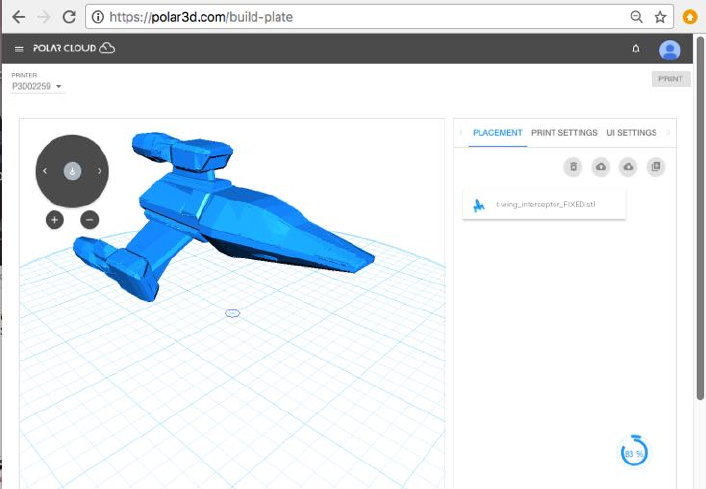This screenshot has height=489, width=706.
Task: Click the Polar Cloud logo
Action: pyautogui.click(x=74, y=48)
